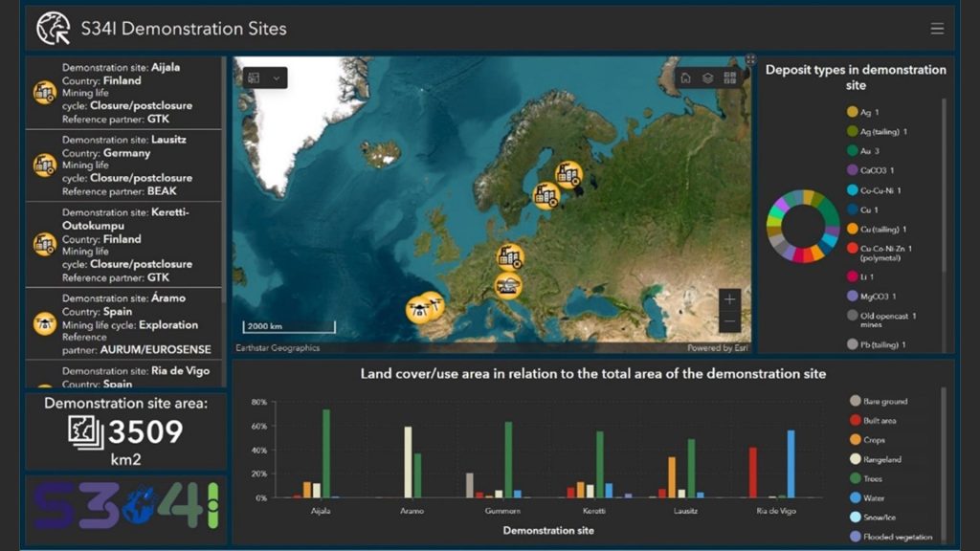Viewport: 980px width, 551px height.
Task: Click the expand icon at map corner
Action: point(750,60)
